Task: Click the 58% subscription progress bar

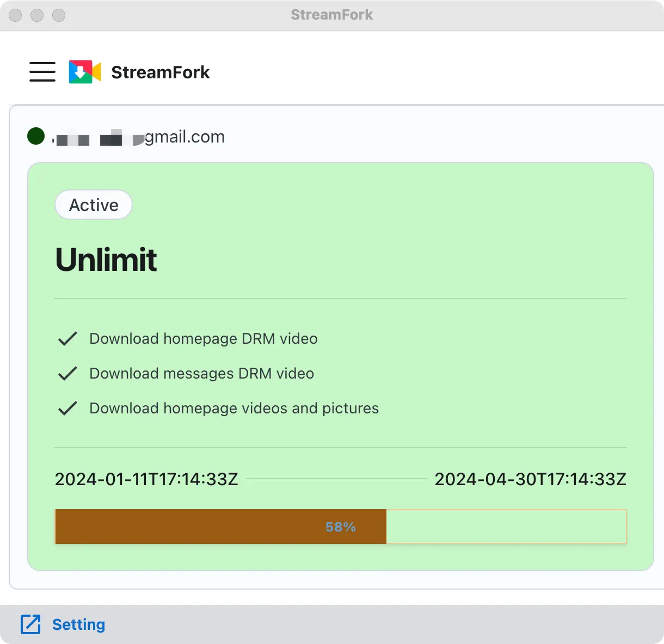Action: 340,526
